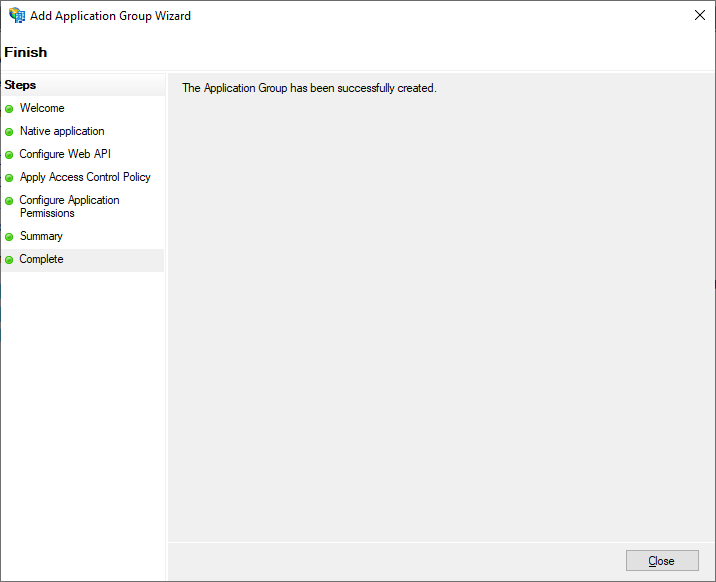
Task: Click the Finish heading
Action: (x=26, y=52)
